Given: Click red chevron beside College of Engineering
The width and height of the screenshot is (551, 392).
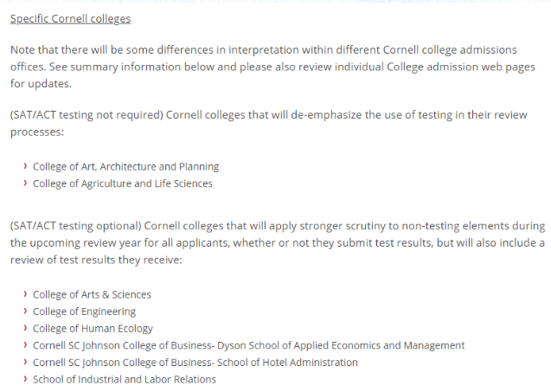Looking at the screenshot, I should tap(25, 311).
